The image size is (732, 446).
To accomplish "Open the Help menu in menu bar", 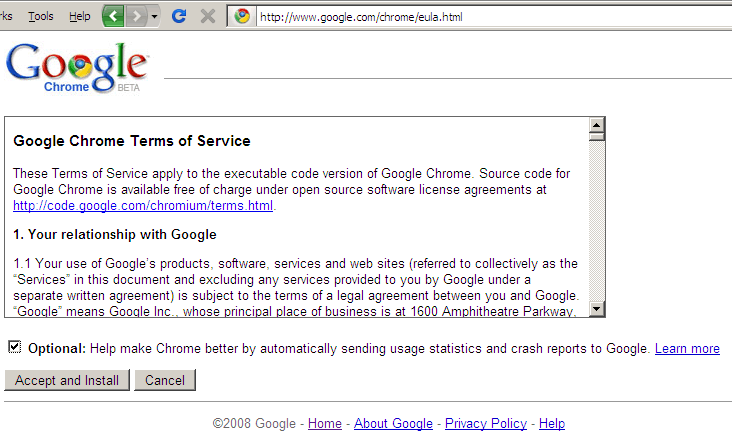I will click(80, 16).
